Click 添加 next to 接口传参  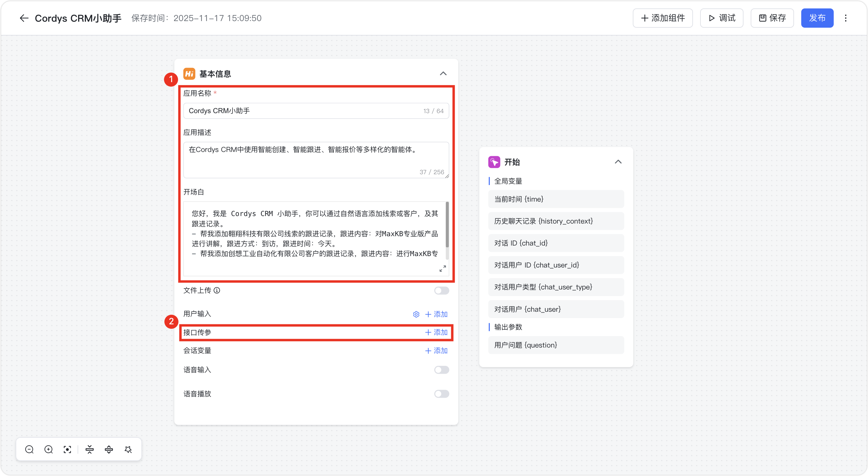[436, 332]
